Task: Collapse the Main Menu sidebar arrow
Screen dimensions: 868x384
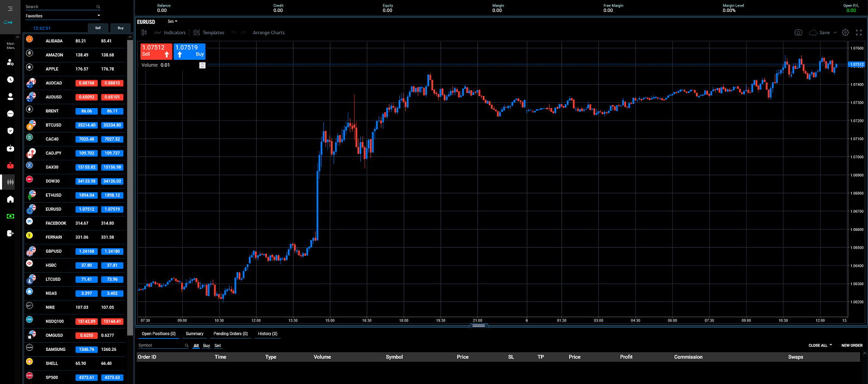Action: point(18,37)
